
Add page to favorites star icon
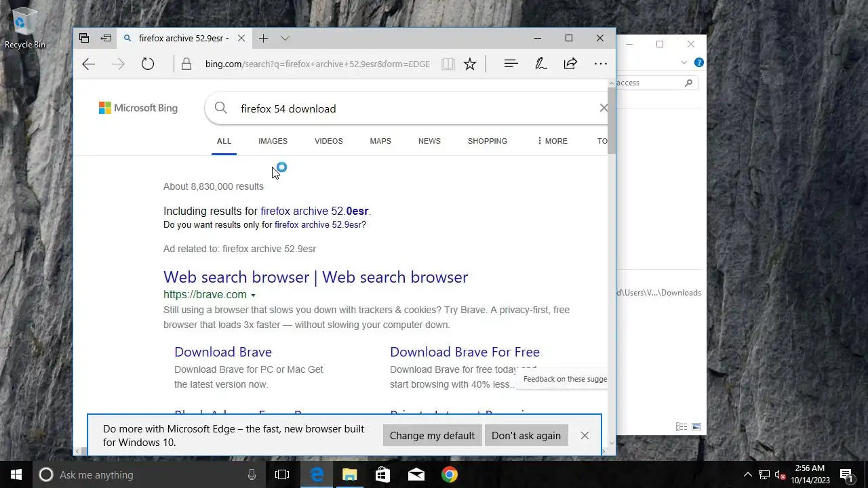pos(470,64)
